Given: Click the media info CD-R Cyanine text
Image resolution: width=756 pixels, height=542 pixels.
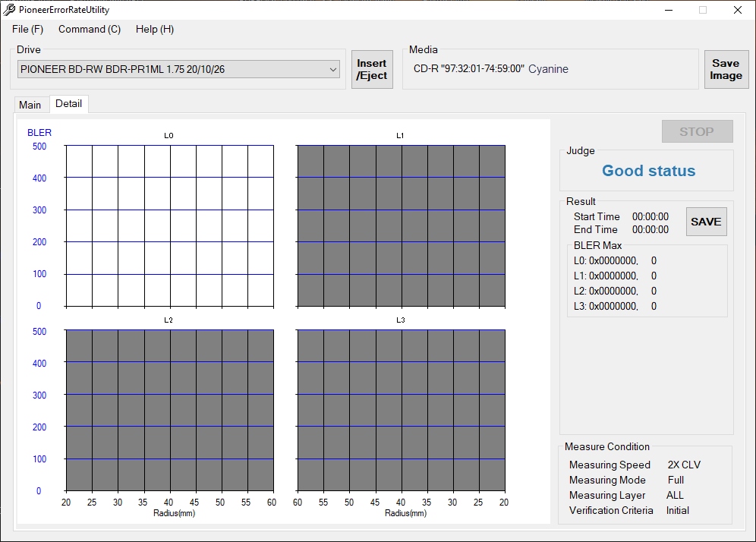Looking at the screenshot, I should pyautogui.click(x=490, y=69).
